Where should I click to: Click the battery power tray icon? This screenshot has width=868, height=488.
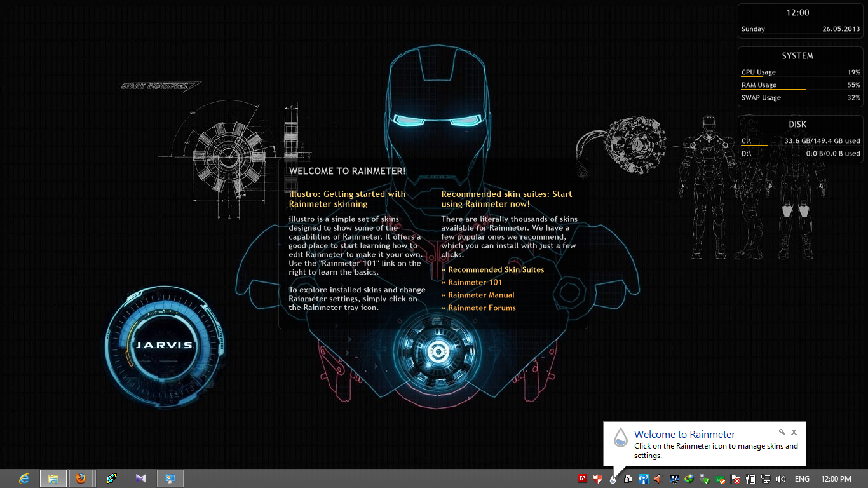(750, 479)
